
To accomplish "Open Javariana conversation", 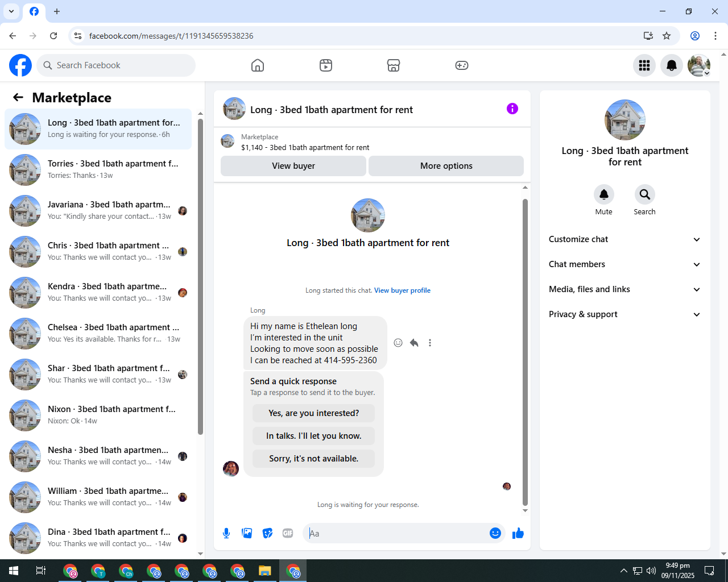I will (98, 211).
